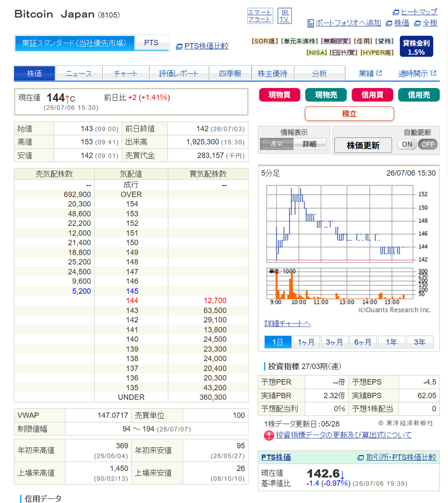
Task: Click the 現物売 button
Action: [326, 95]
